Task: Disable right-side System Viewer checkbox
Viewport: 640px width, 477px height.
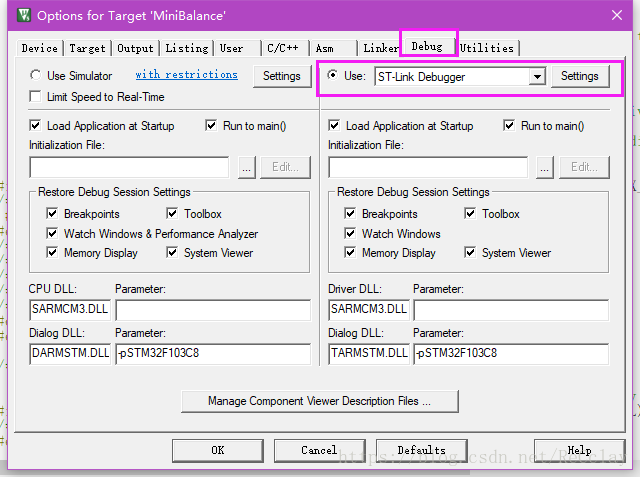Action: click(470, 253)
